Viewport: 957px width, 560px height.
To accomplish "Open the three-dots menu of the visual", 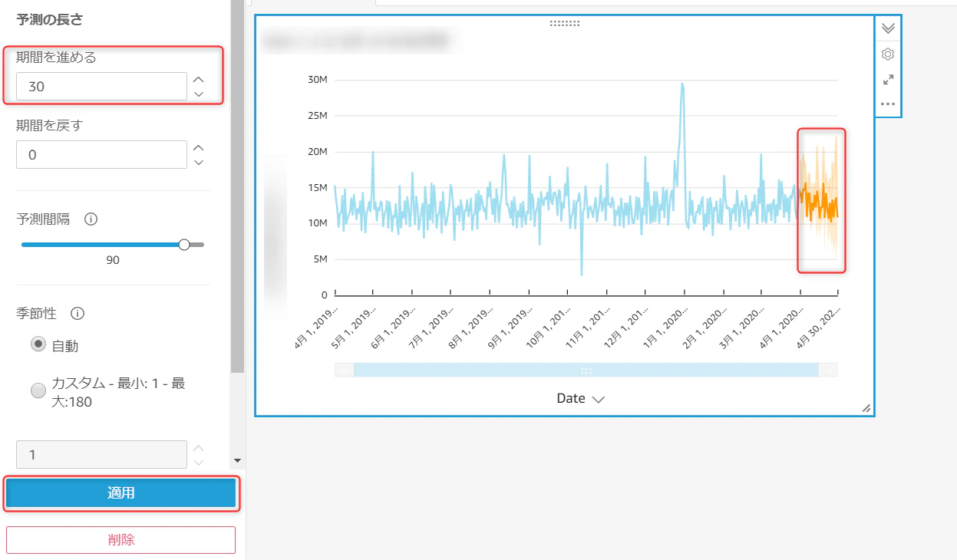I will 889,104.
